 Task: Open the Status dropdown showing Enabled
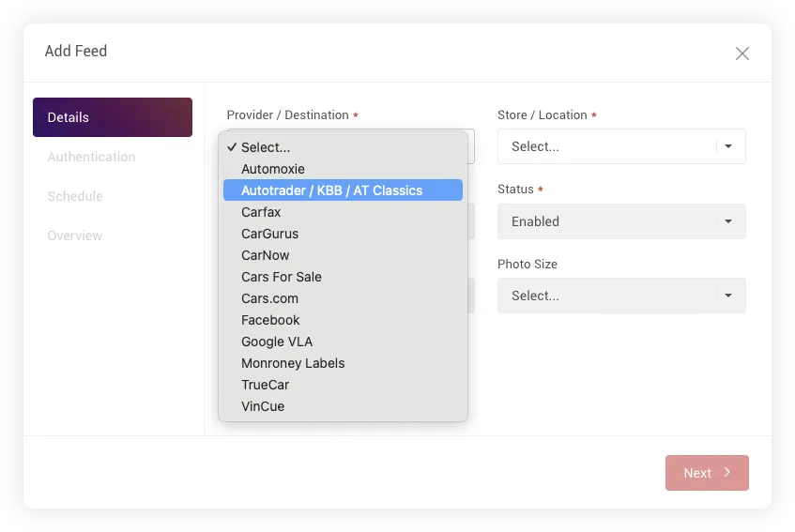pyautogui.click(x=621, y=221)
